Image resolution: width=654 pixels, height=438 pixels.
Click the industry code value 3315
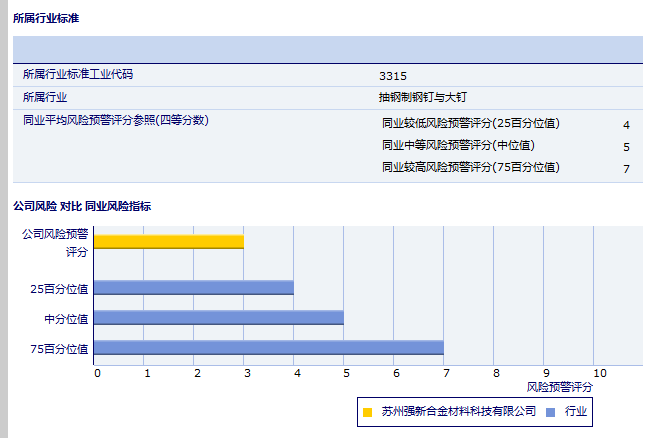pos(393,75)
